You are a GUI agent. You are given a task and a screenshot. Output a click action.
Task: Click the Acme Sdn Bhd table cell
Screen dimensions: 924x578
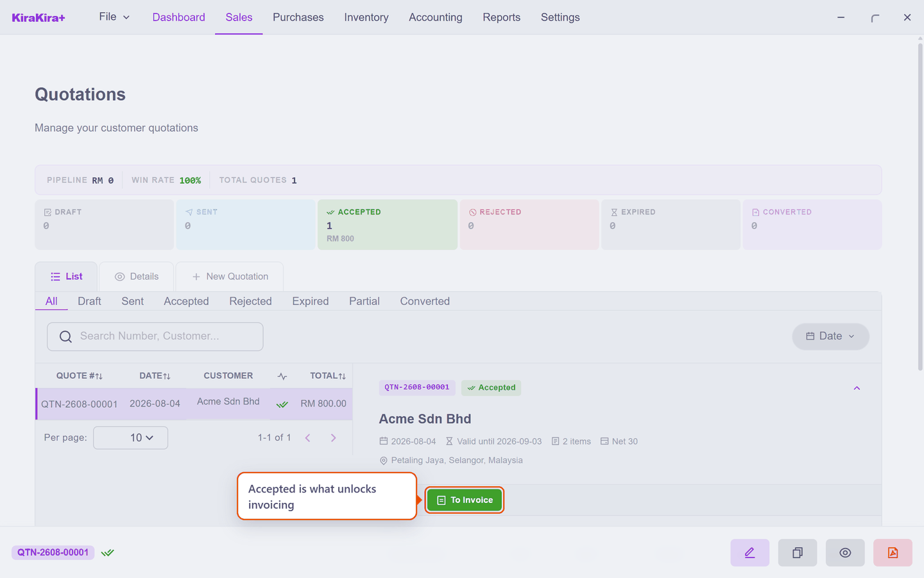228,401
